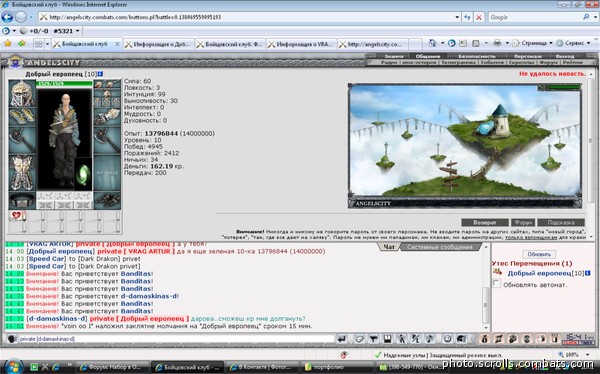Image resolution: width=600 pixels, height=374 pixels.
Task: Click the smiley face emoticons icon
Action: pyautogui.click(x=447, y=339)
